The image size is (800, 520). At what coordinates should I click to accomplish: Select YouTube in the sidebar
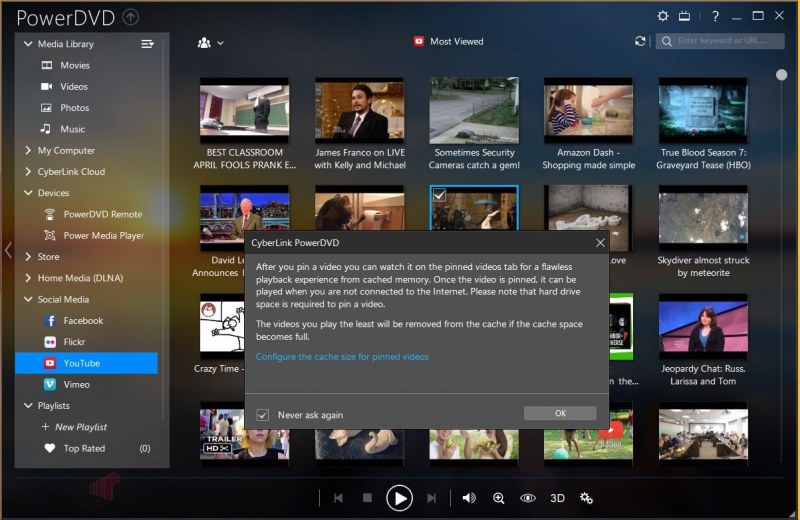[86, 363]
